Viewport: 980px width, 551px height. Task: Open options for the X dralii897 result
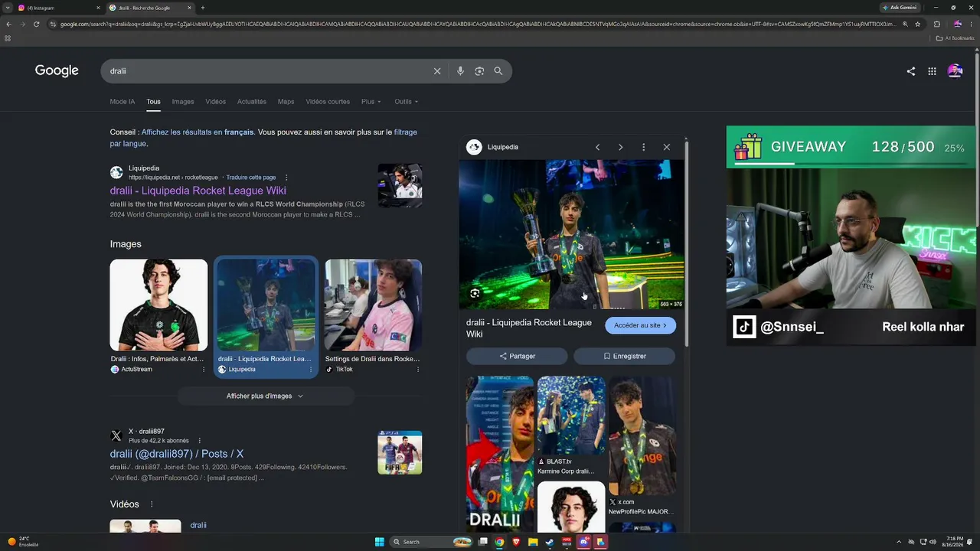tap(199, 441)
